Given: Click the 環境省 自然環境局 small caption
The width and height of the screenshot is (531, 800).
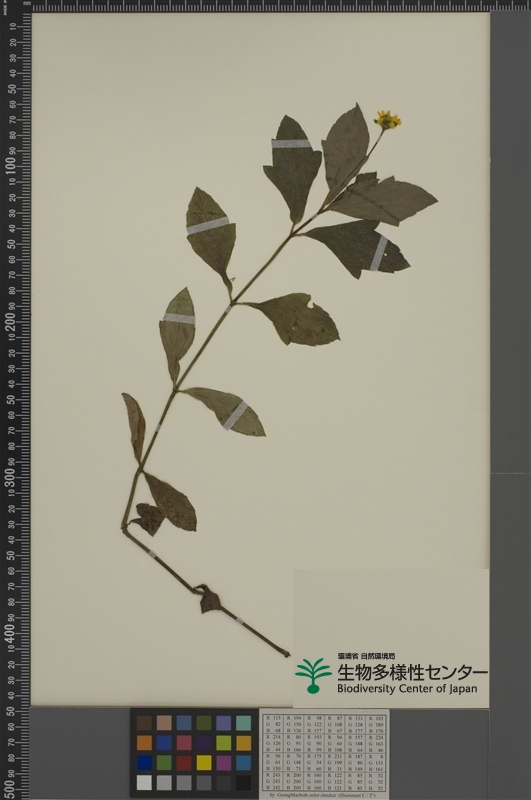Looking at the screenshot, I should (x=366, y=656).
